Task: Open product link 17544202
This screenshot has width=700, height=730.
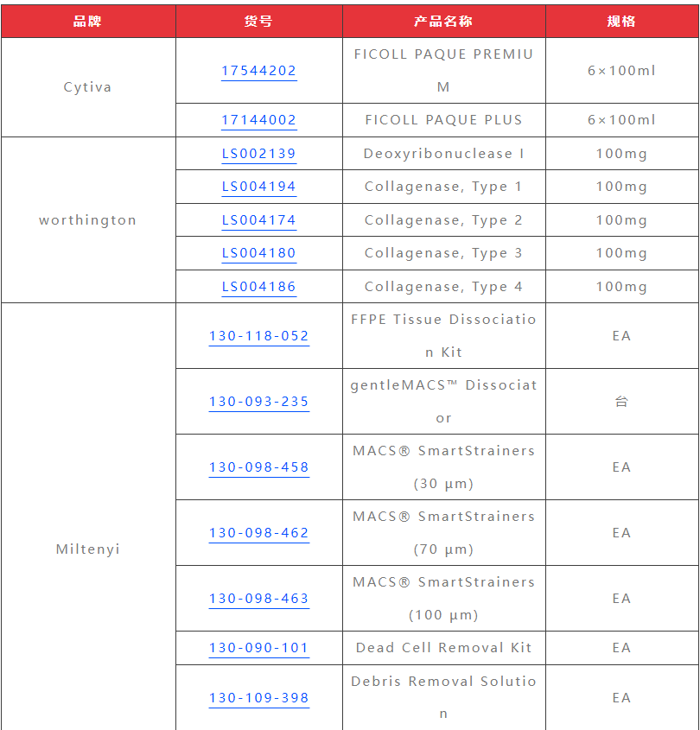Action: pyautogui.click(x=258, y=71)
